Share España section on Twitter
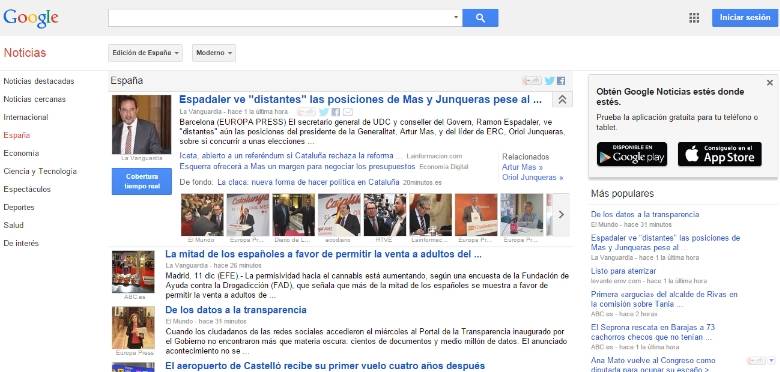The width and height of the screenshot is (780, 372). click(x=549, y=81)
